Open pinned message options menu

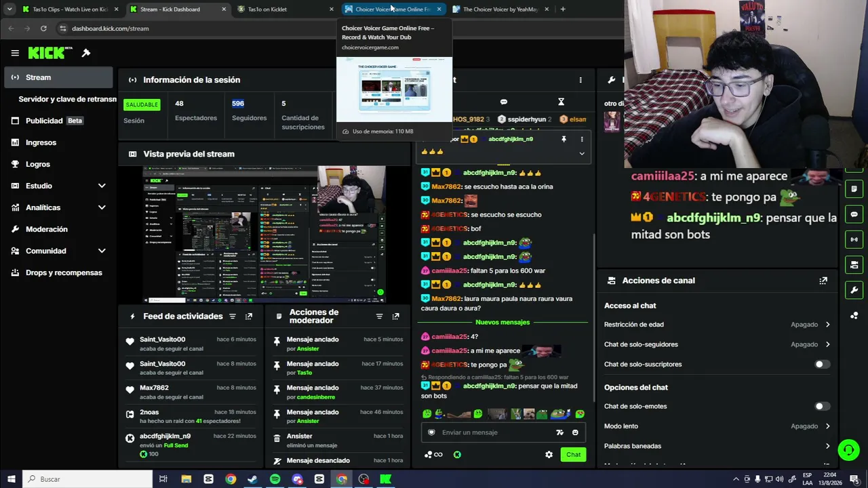click(x=581, y=139)
